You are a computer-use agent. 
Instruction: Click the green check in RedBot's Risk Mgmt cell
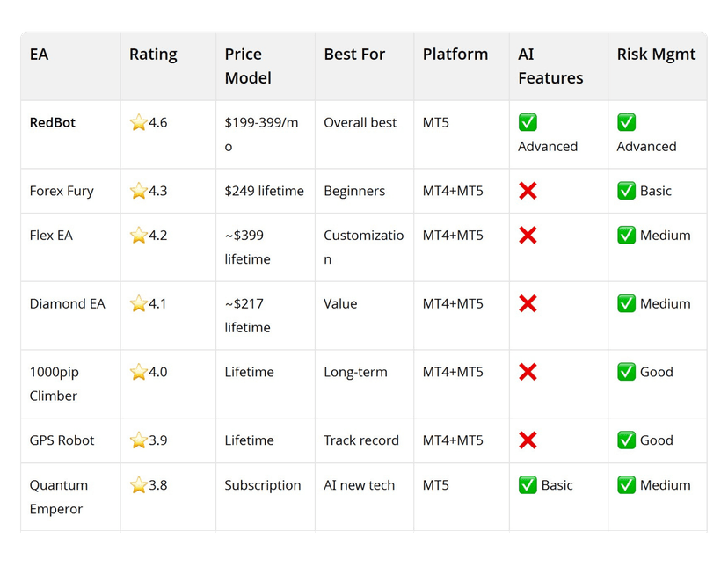coord(626,122)
